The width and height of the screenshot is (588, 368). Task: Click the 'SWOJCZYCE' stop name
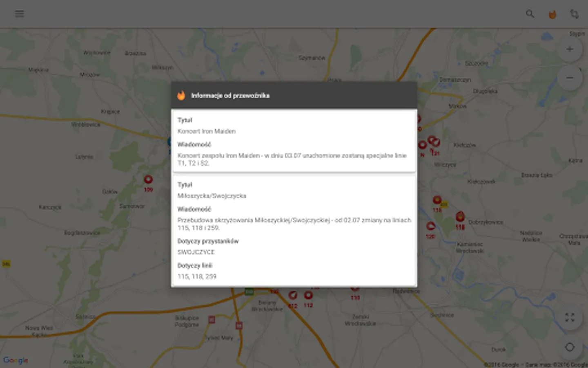(x=196, y=252)
